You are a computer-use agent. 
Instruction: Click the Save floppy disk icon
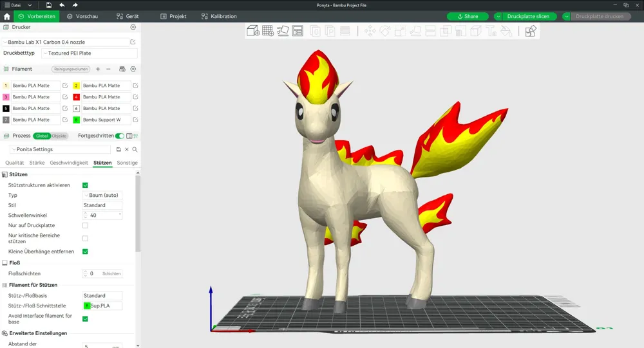pos(49,5)
